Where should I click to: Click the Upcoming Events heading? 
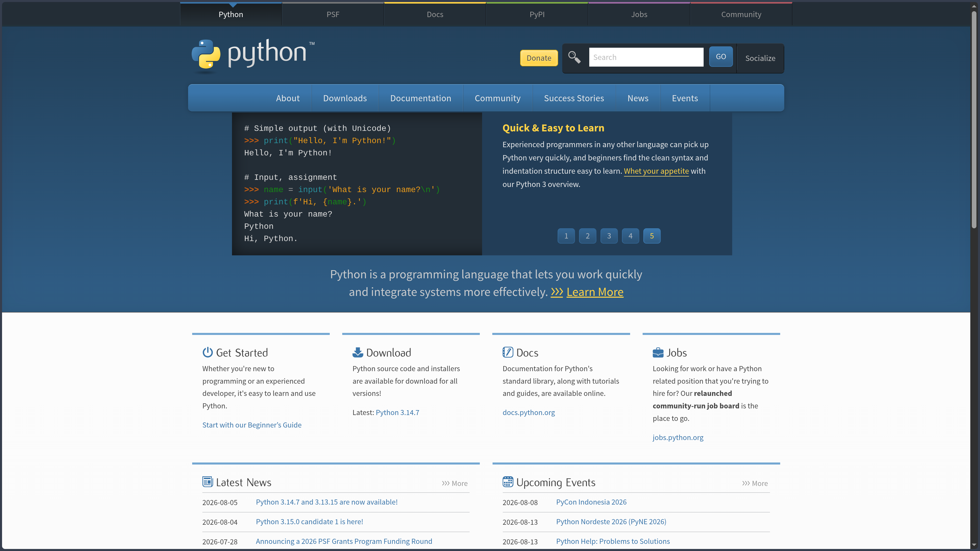[x=556, y=482]
